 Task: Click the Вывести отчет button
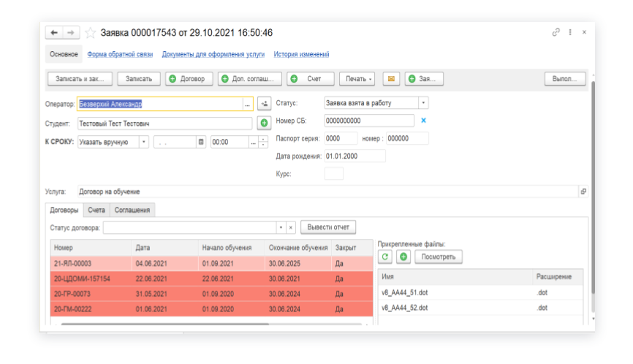328,227
